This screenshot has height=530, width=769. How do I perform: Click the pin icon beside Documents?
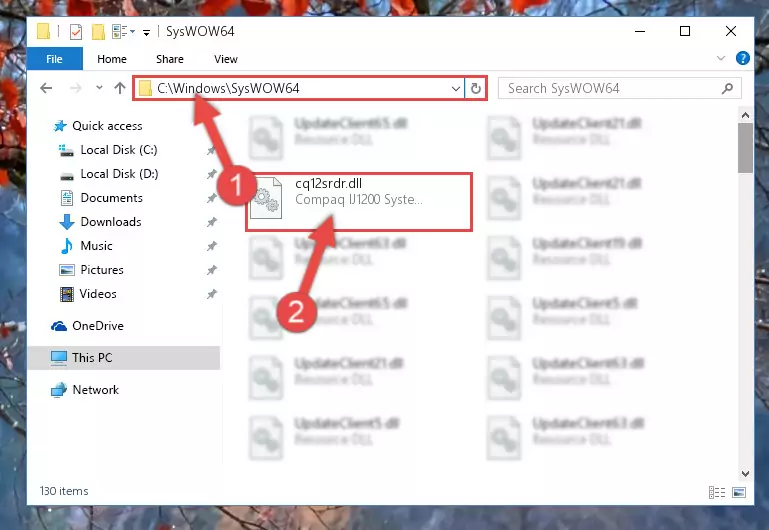[x=211, y=198]
